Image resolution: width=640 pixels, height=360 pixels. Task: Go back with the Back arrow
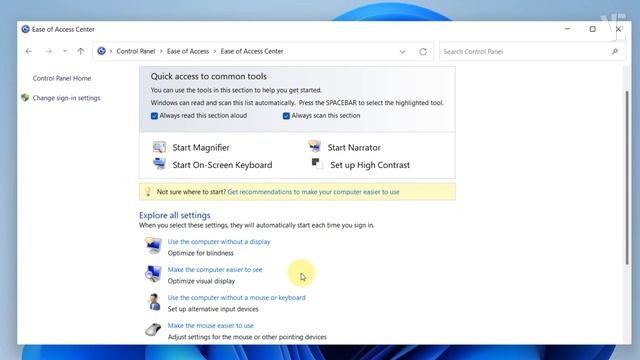[x=28, y=51]
